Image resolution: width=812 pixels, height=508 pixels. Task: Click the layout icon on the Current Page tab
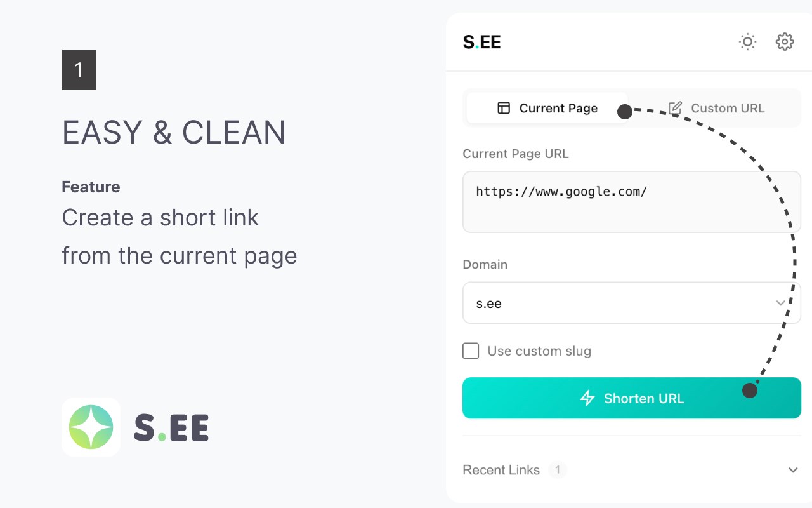coord(504,108)
